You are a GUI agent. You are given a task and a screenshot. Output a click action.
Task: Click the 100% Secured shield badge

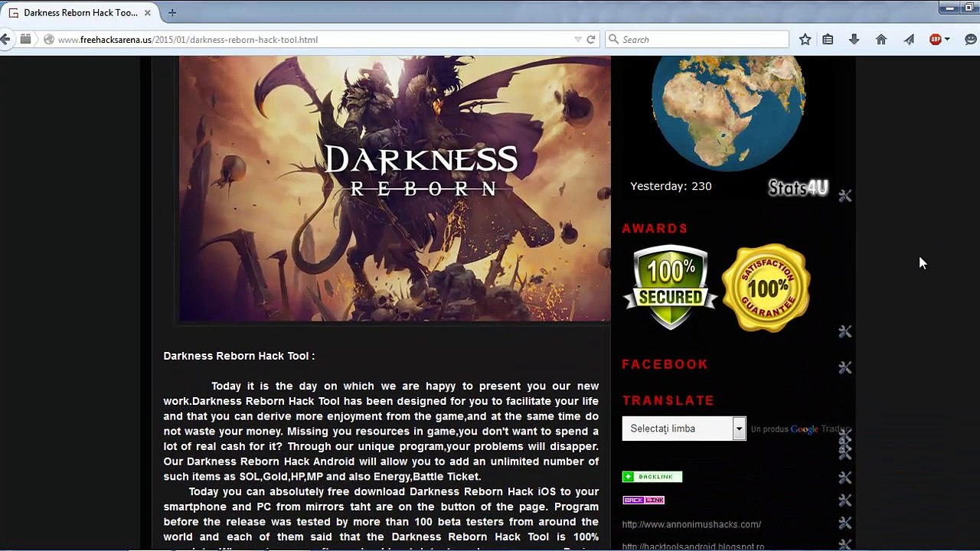670,288
